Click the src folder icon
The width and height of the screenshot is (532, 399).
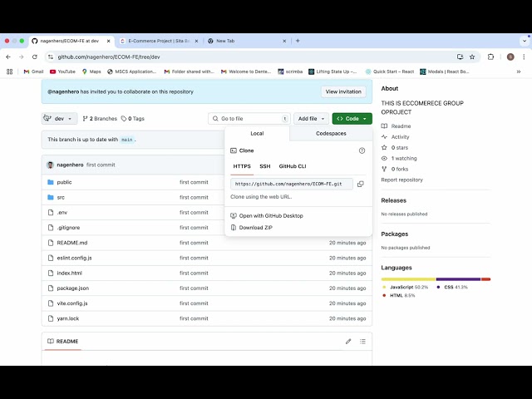point(51,198)
